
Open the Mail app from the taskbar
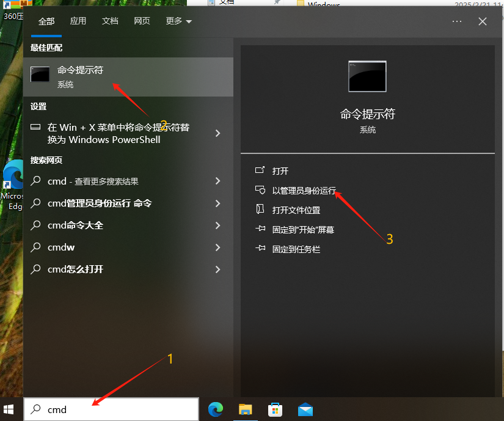click(305, 409)
